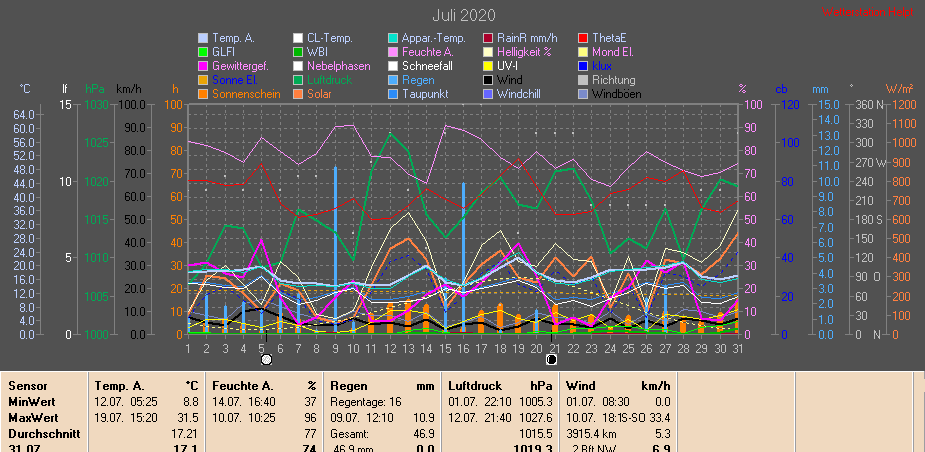Click the hPa axis unit label
This screenshot has height=452, width=925.
[x=94, y=89]
